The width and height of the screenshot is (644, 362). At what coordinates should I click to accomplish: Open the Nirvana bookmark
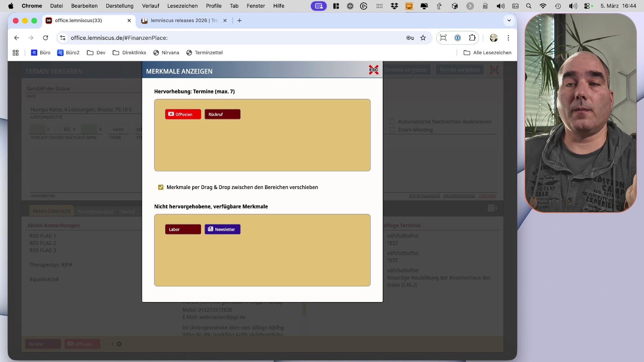166,52
